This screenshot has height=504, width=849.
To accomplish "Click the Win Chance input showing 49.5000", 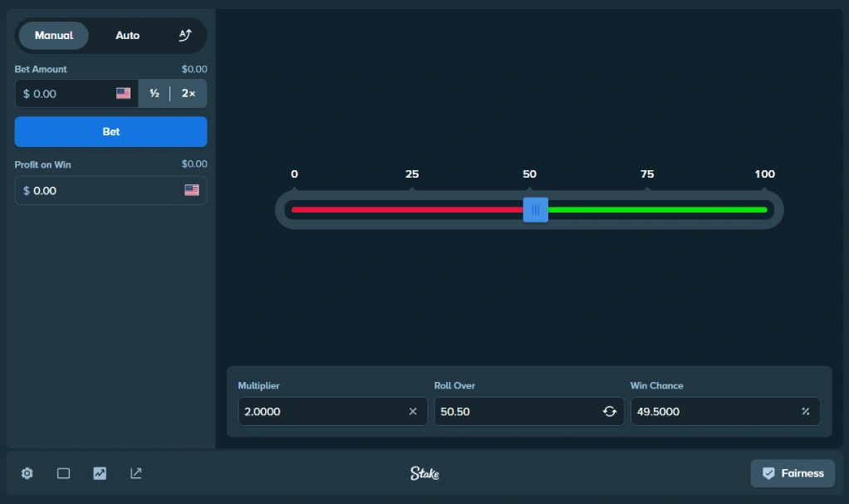I will [x=725, y=412].
